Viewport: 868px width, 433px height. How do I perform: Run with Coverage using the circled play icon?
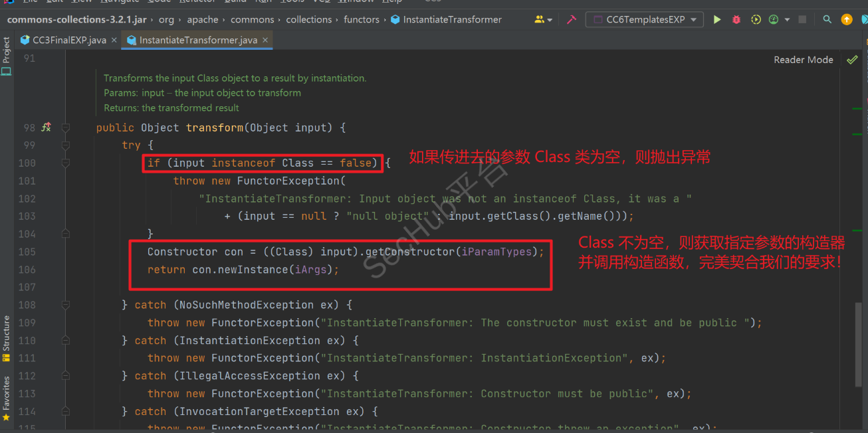(756, 19)
